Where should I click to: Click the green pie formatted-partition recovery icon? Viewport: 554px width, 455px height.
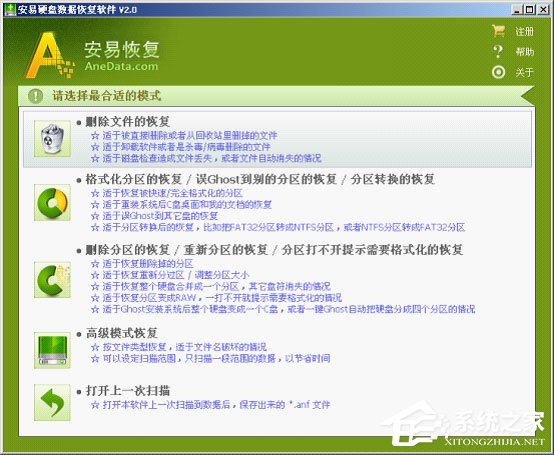click(52, 202)
